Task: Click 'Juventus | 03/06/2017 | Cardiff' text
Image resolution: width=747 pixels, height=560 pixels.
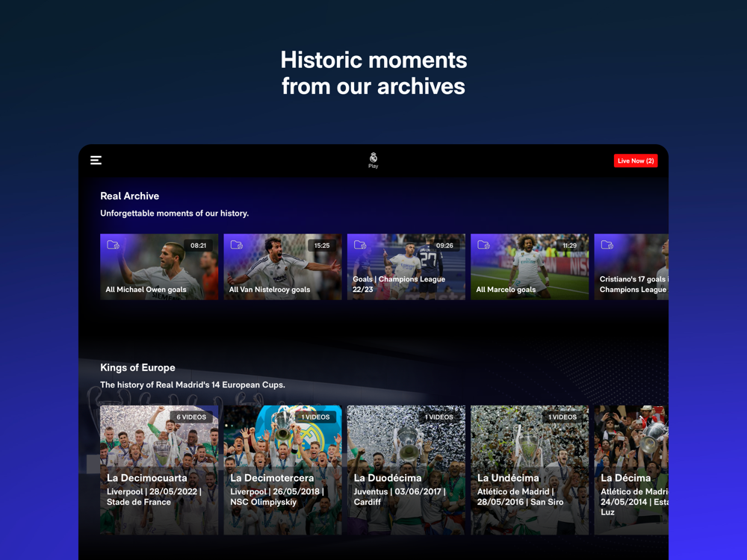Action: tap(399, 497)
